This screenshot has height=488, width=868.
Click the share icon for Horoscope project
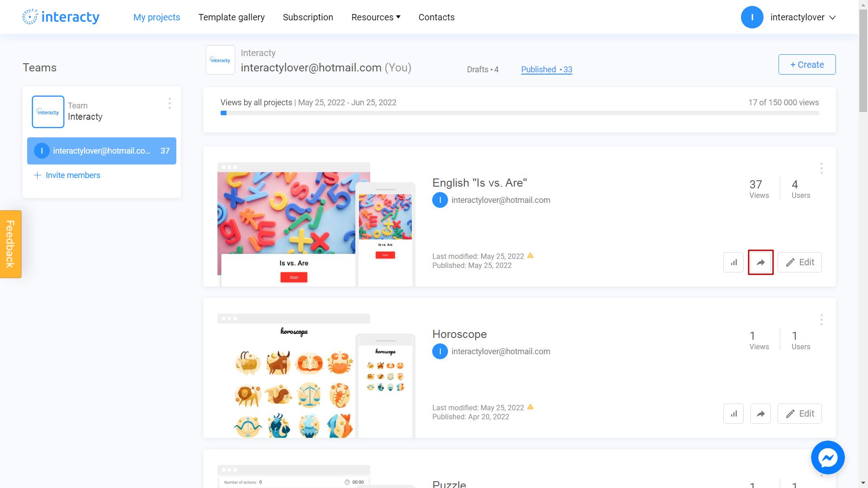[761, 413]
